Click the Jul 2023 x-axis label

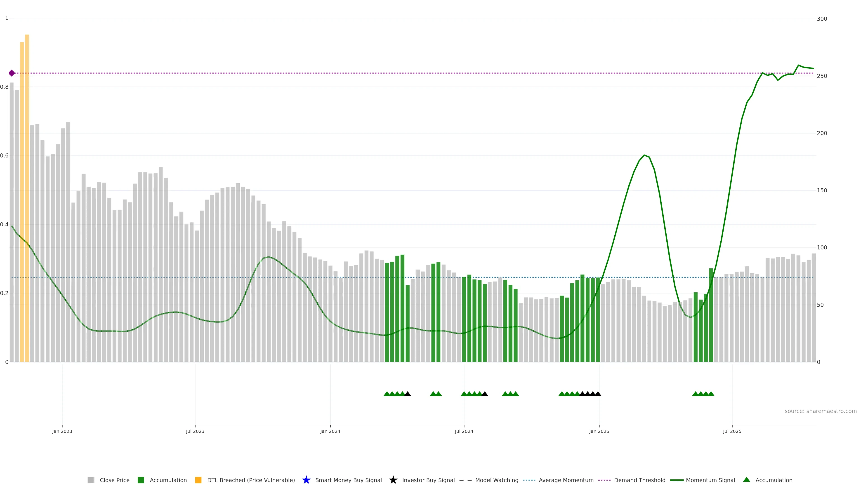[195, 431]
